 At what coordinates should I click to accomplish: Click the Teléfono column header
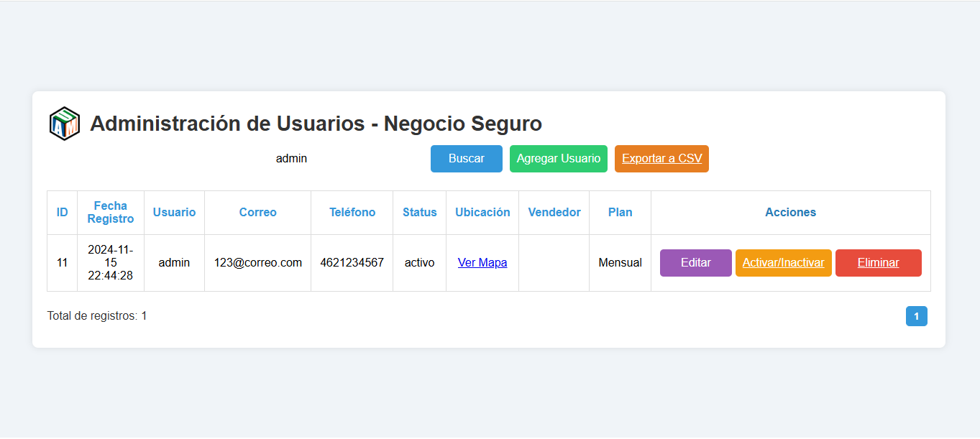coord(352,212)
